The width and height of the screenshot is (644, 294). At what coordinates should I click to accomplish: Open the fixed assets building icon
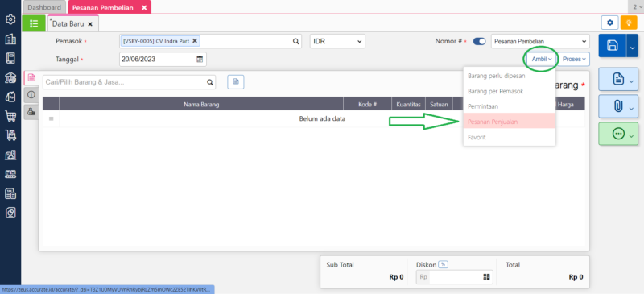[10, 155]
